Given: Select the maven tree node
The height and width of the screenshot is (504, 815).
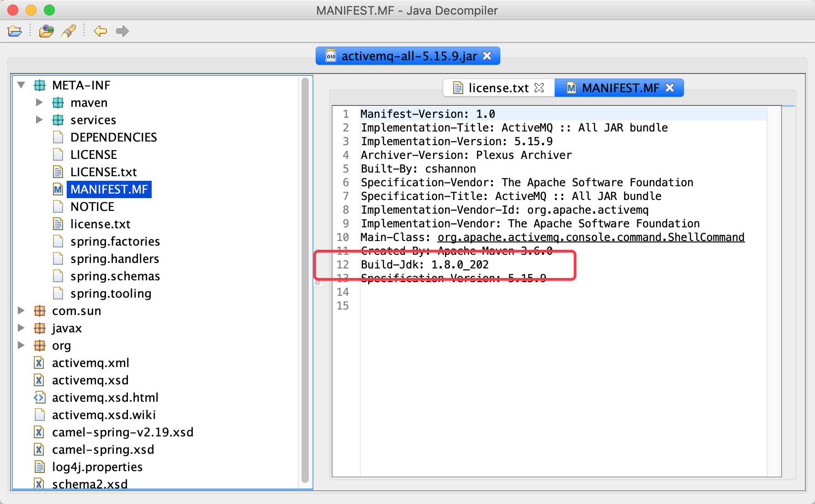Looking at the screenshot, I should click(x=89, y=103).
